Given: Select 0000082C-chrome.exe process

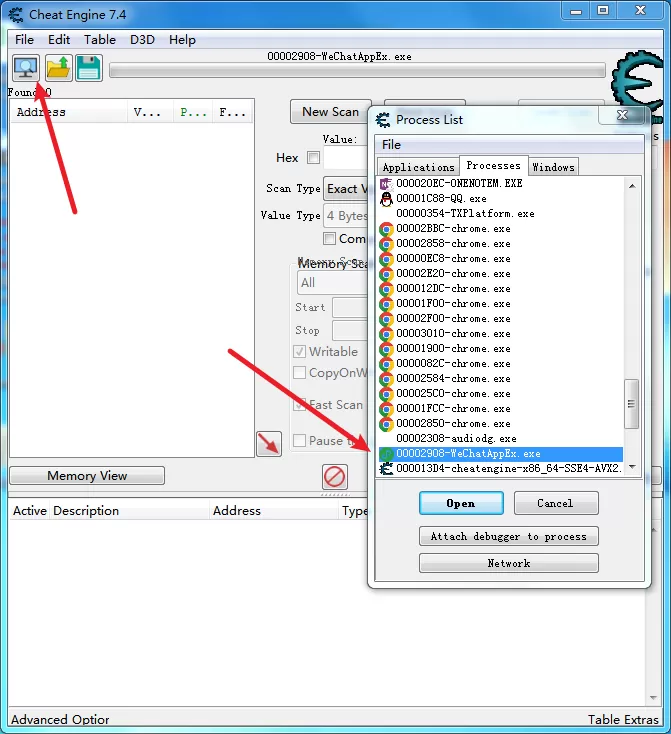Looking at the screenshot, I should tap(501, 363).
